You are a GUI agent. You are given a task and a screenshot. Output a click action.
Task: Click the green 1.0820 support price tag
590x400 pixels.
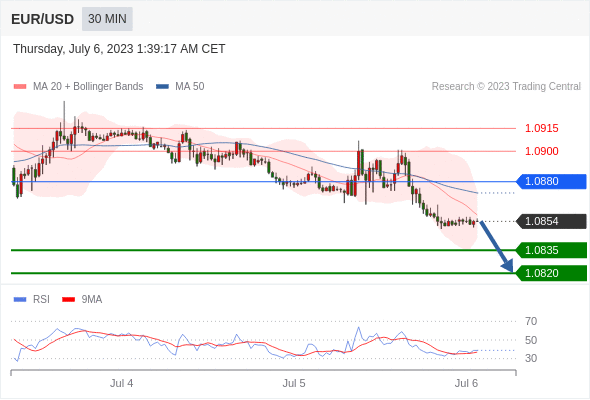click(x=551, y=273)
